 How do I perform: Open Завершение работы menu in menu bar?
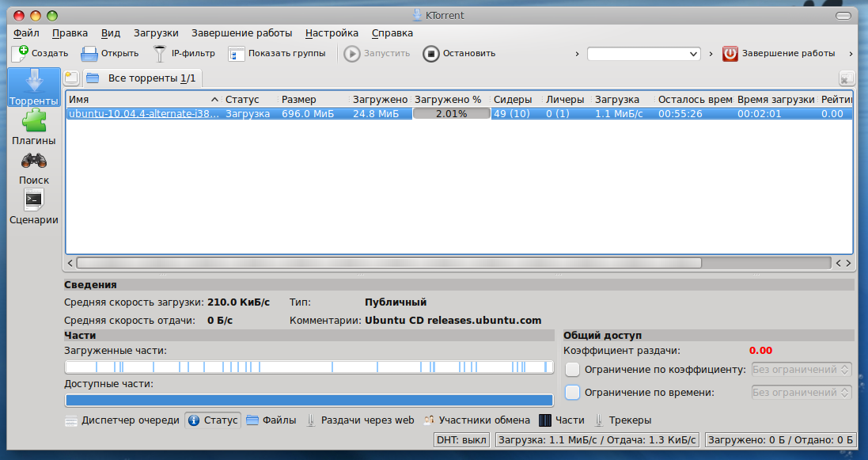pyautogui.click(x=242, y=33)
